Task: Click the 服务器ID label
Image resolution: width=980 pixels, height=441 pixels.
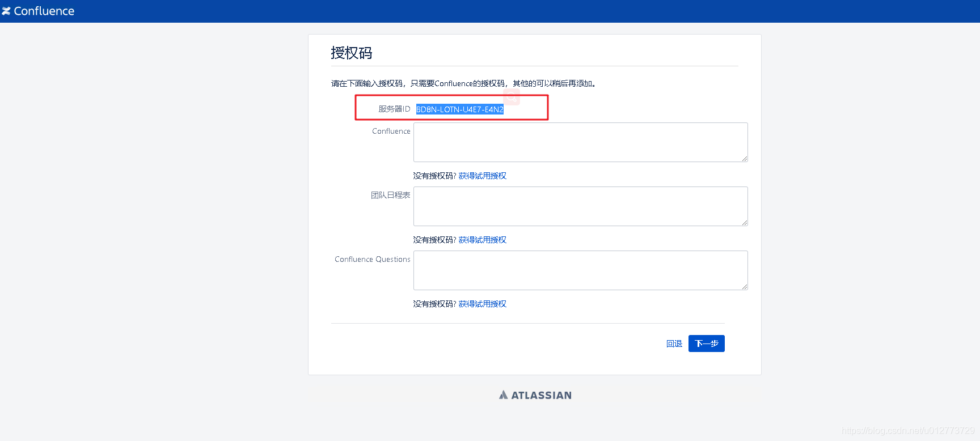Action: [394, 109]
